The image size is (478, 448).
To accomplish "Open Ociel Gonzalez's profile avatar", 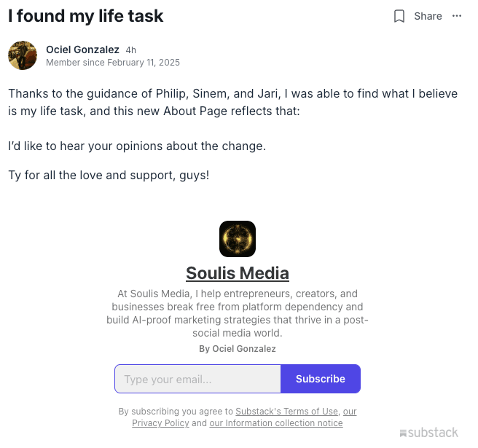I will coord(23,55).
